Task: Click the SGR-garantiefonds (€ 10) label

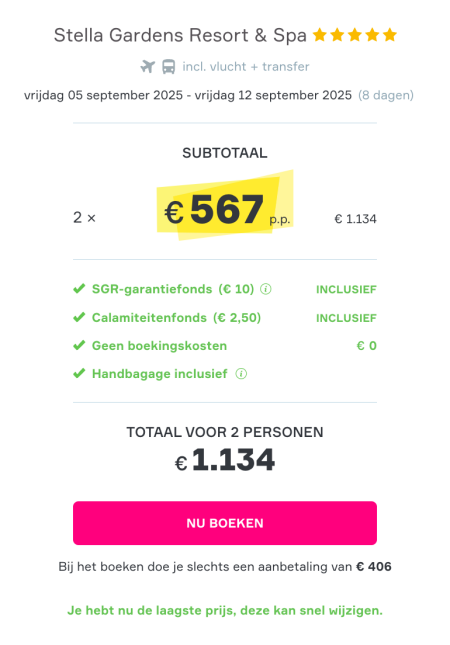Action: coord(173,289)
